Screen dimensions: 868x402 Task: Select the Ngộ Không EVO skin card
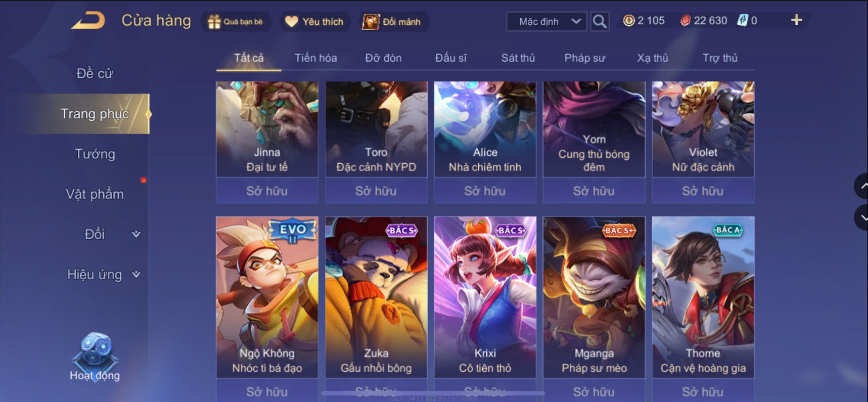click(x=267, y=297)
